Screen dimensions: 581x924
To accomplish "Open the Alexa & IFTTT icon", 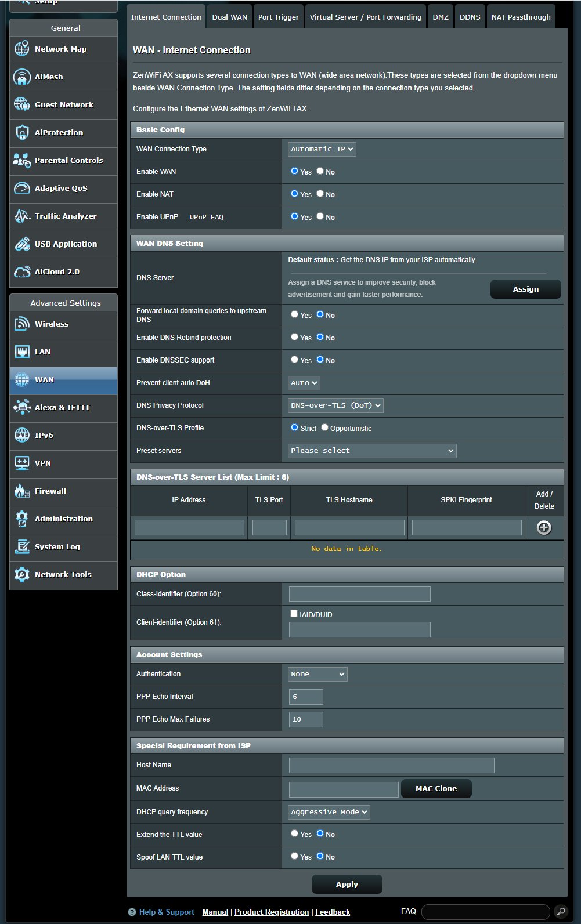I will pos(22,408).
